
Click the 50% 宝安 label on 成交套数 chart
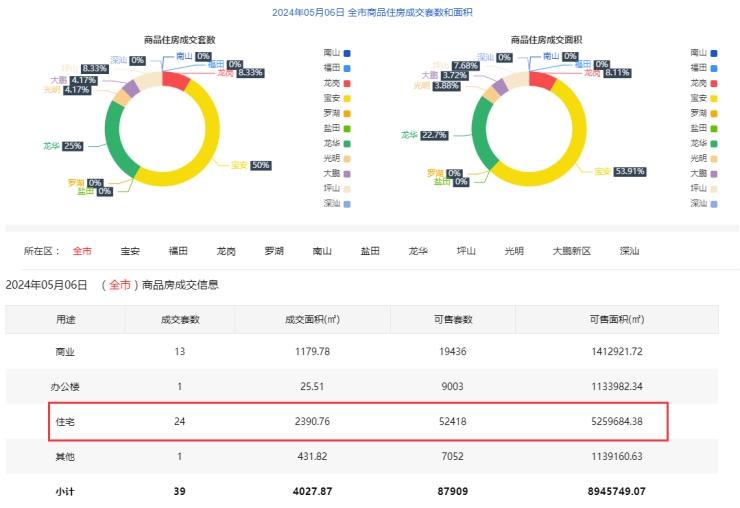click(260, 165)
